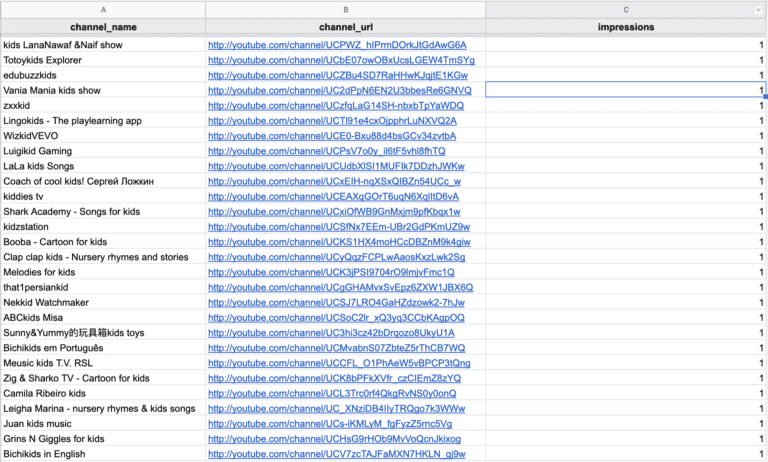Select the cell 'Lingokids - The playlearning app'
Image resolution: width=768 pixels, height=462 pixels.
pos(103,121)
